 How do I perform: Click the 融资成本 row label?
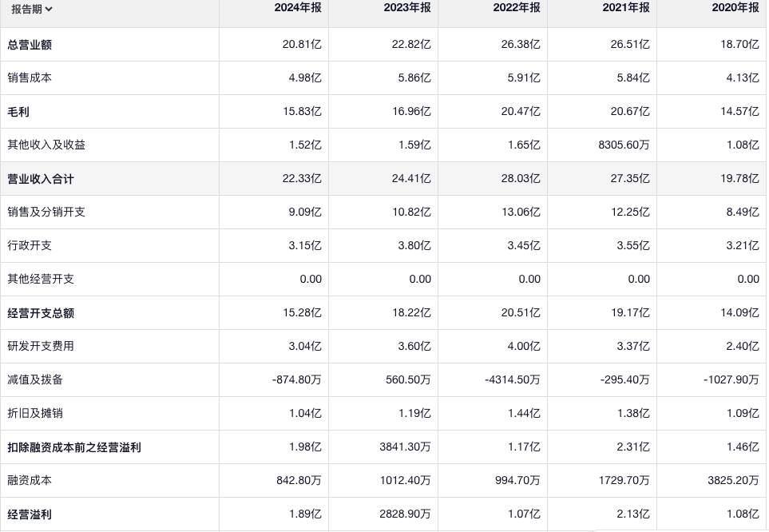30,481
